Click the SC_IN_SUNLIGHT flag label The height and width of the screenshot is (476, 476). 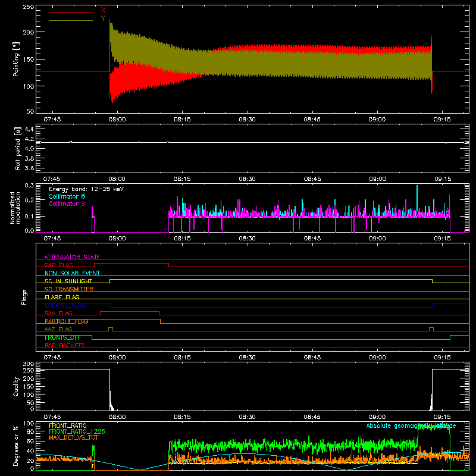[68, 281]
